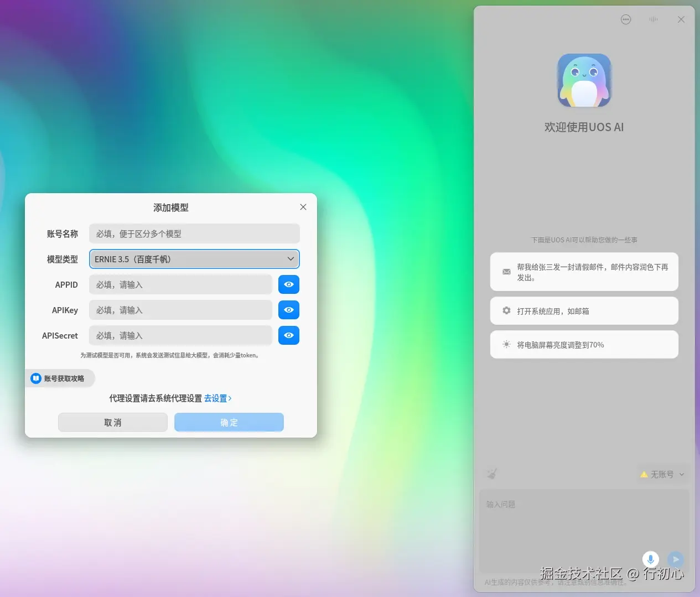This screenshot has height=597, width=700.
Task: Click the clear conversation broom icon
Action: [492, 474]
